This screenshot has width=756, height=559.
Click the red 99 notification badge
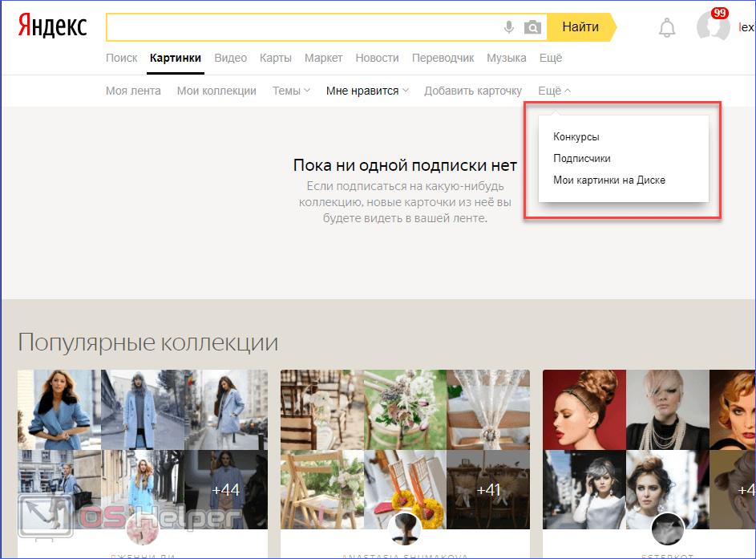coord(719,13)
